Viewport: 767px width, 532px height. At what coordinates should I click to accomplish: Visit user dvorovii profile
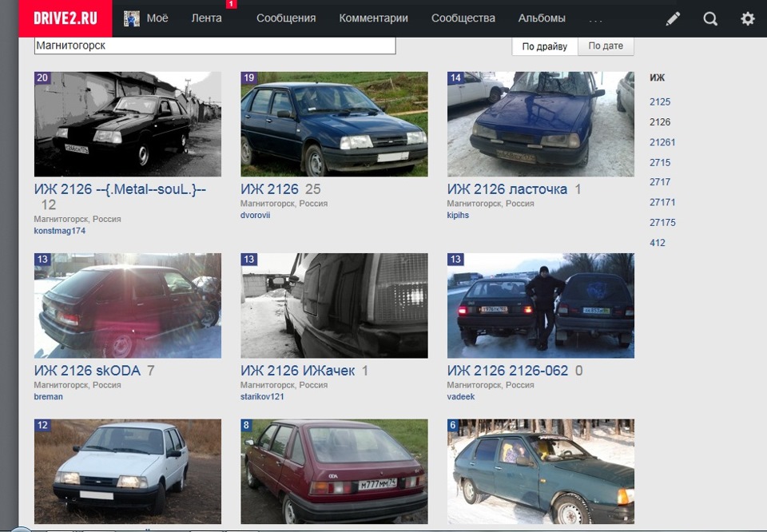tap(256, 215)
